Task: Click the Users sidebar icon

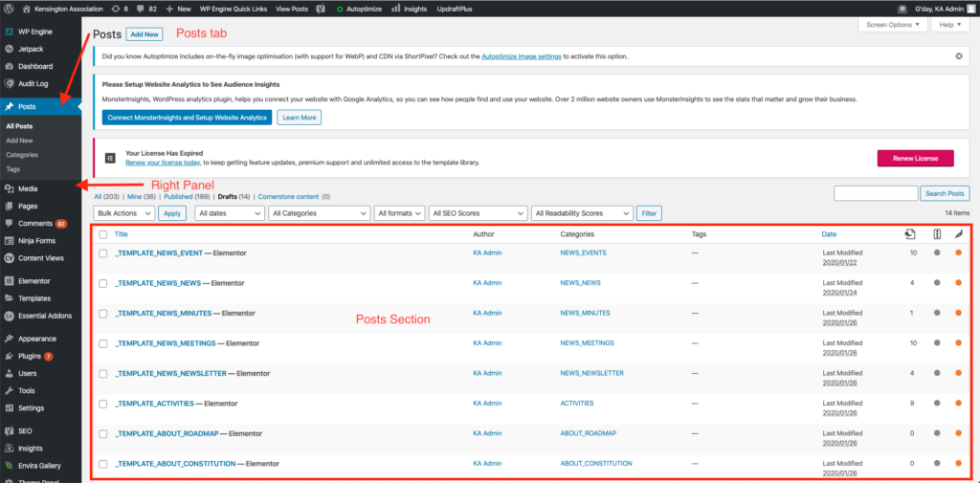Action: coord(10,374)
